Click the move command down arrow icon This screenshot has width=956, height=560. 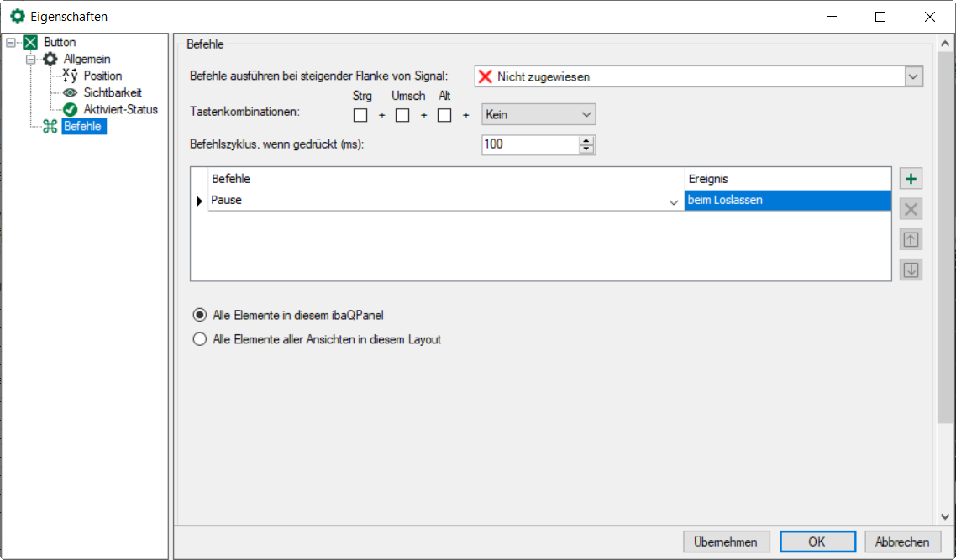[x=911, y=270]
